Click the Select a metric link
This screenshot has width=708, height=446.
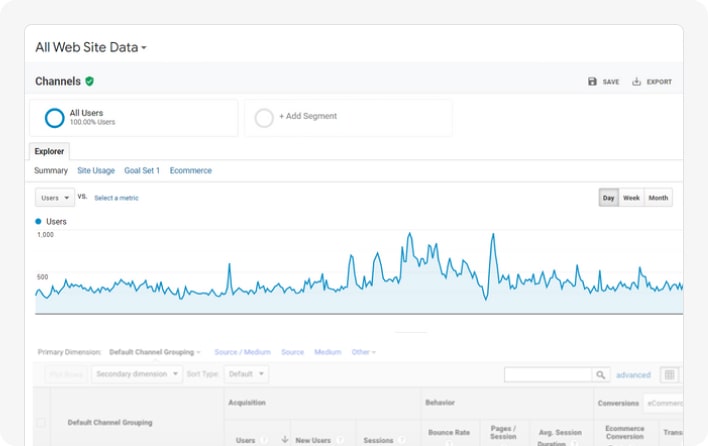(x=116, y=198)
